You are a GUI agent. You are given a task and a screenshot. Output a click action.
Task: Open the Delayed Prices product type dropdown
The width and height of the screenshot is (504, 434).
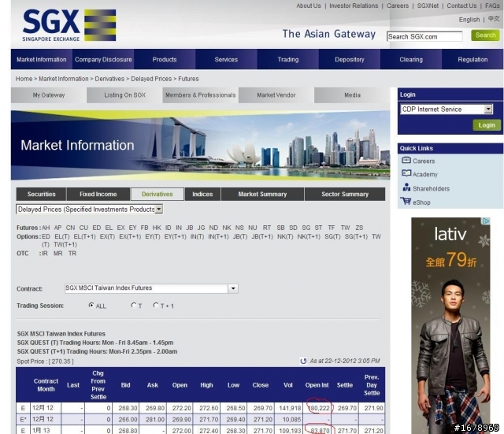click(x=89, y=210)
